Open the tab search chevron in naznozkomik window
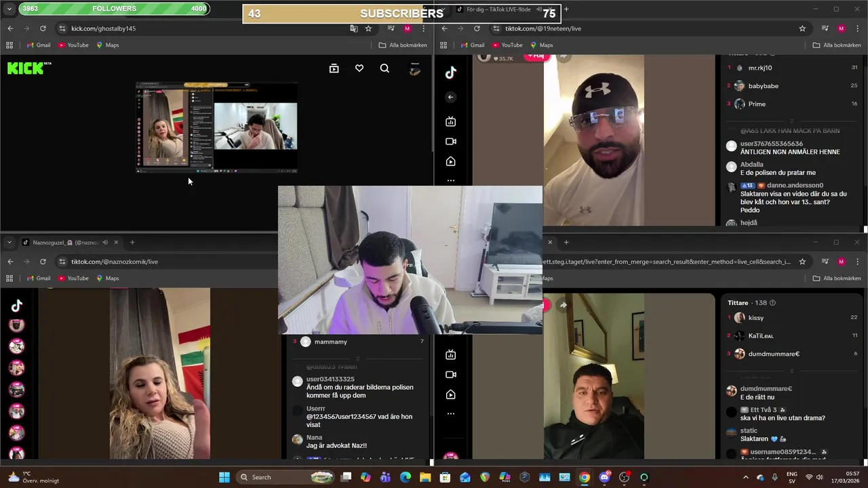 coord(9,242)
